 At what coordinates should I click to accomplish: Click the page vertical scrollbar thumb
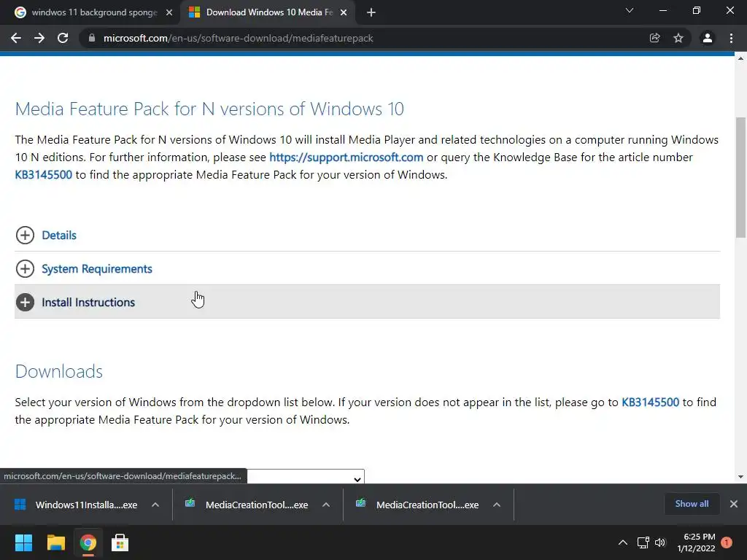(740, 177)
